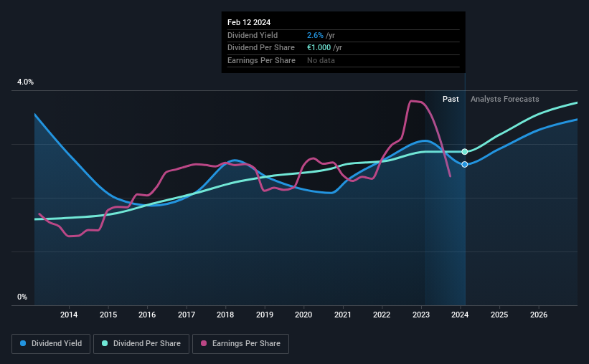
Task: Click the €1.000 Dividend Per Share value
Action: click(319, 48)
